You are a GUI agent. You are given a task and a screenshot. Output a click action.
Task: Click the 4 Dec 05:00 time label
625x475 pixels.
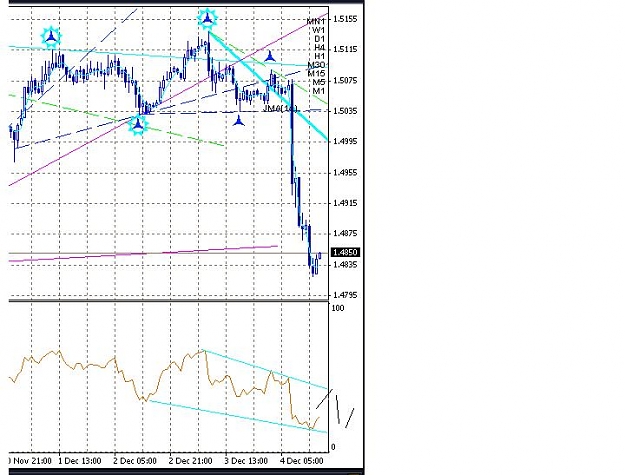point(301,461)
